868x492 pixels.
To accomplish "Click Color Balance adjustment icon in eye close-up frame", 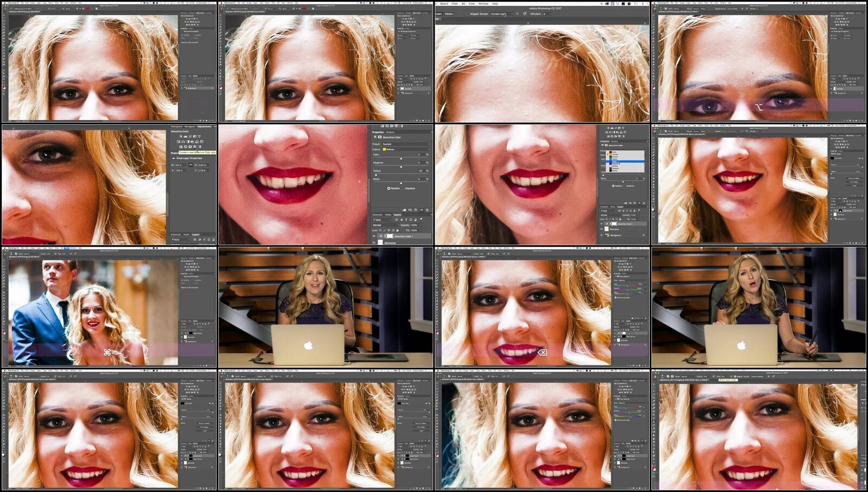I will (x=183, y=142).
